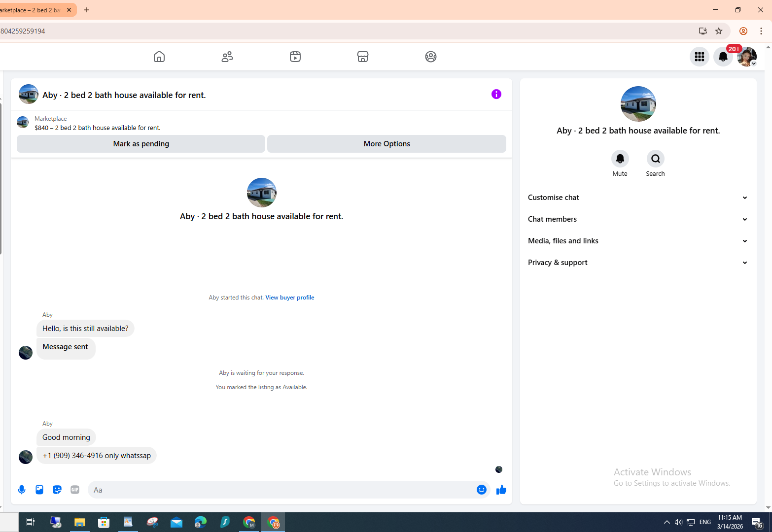772x532 pixels.
Task: Bookmark this page with star icon
Action: point(719,31)
